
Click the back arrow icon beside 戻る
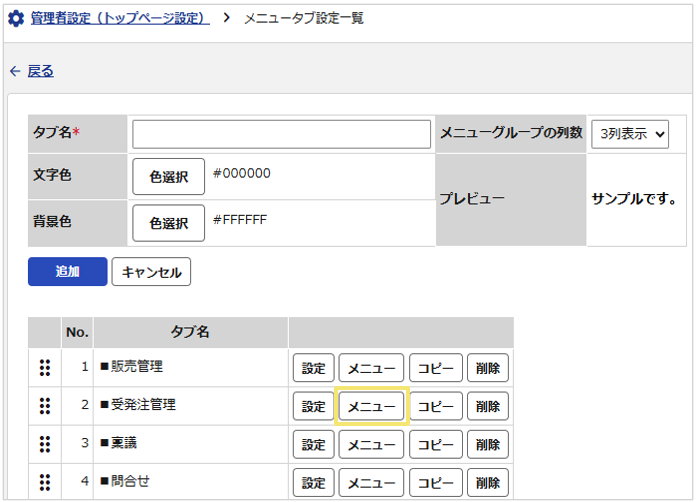(x=15, y=71)
